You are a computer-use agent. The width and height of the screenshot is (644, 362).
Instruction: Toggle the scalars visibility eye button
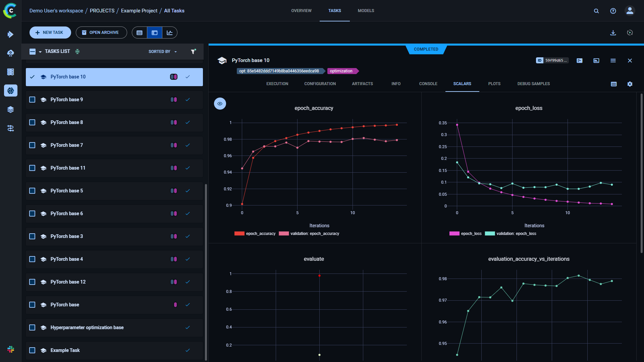[x=220, y=104]
